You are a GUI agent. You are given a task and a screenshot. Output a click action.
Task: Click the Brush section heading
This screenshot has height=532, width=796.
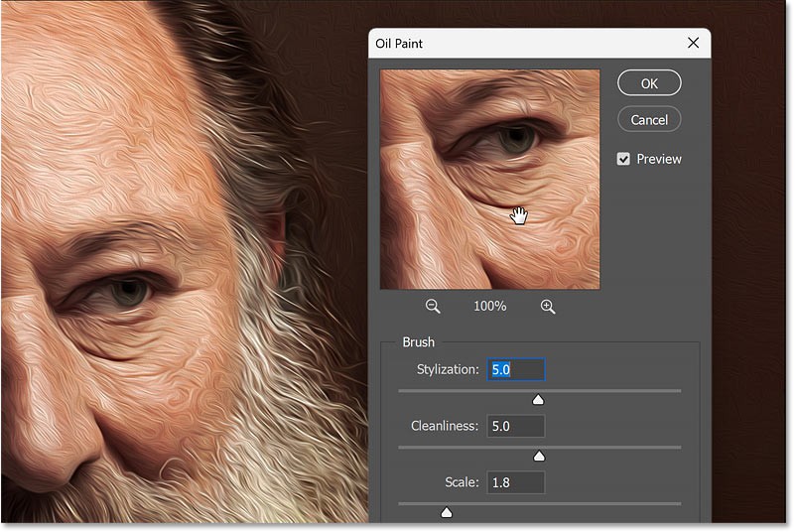coord(418,342)
